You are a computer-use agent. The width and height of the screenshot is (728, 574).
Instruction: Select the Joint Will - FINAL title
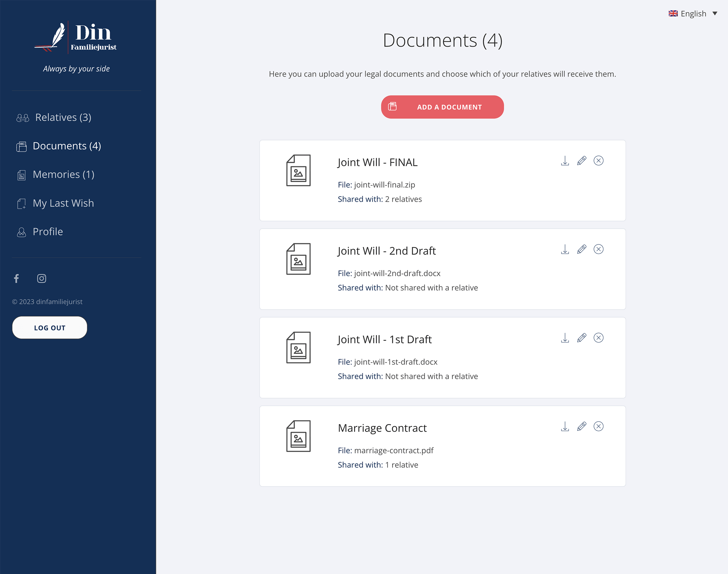[x=377, y=162]
